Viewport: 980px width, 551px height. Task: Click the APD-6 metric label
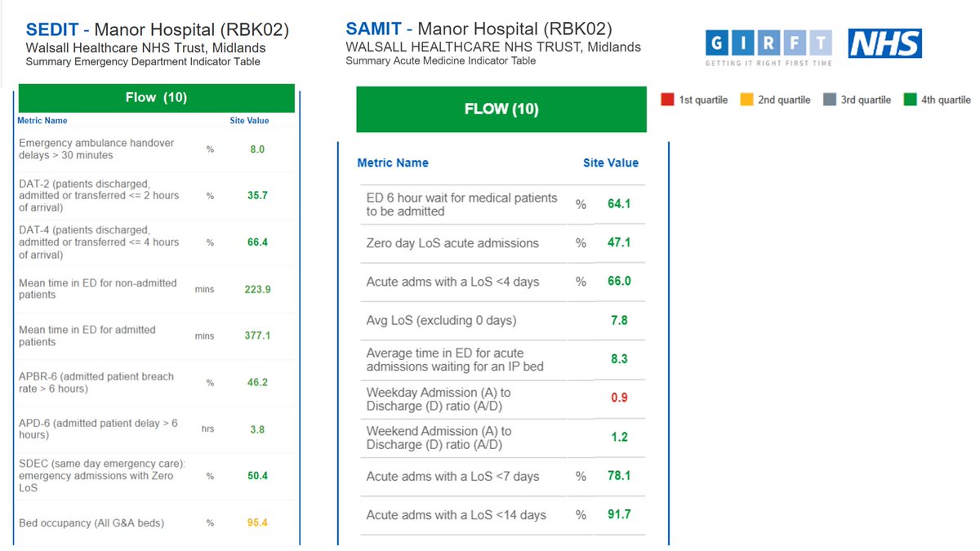tap(98, 429)
